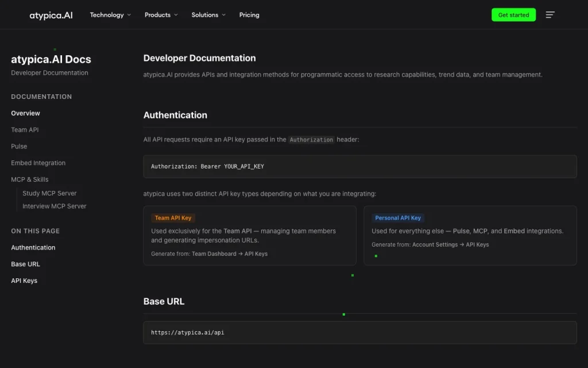Open Interview MCP Server subpage
588x368 pixels.
[x=55, y=206]
